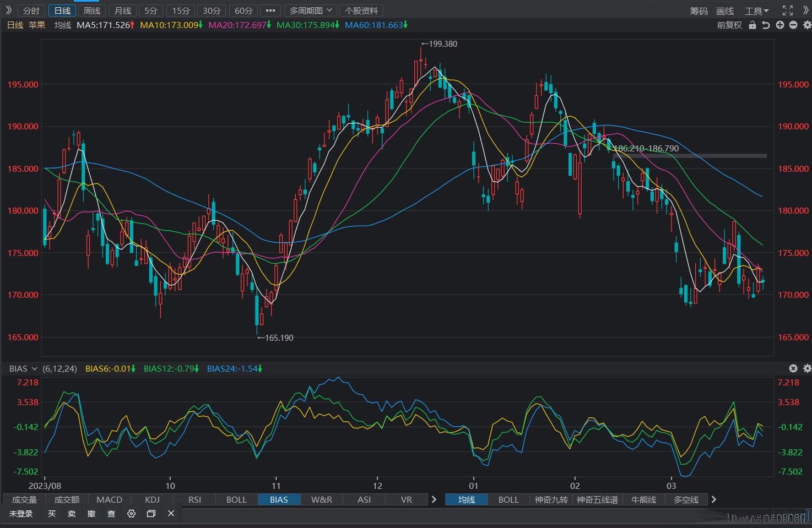This screenshot has width=812, height=528.
Task: Switch to 30分 period
Action: pyautogui.click(x=212, y=10)
